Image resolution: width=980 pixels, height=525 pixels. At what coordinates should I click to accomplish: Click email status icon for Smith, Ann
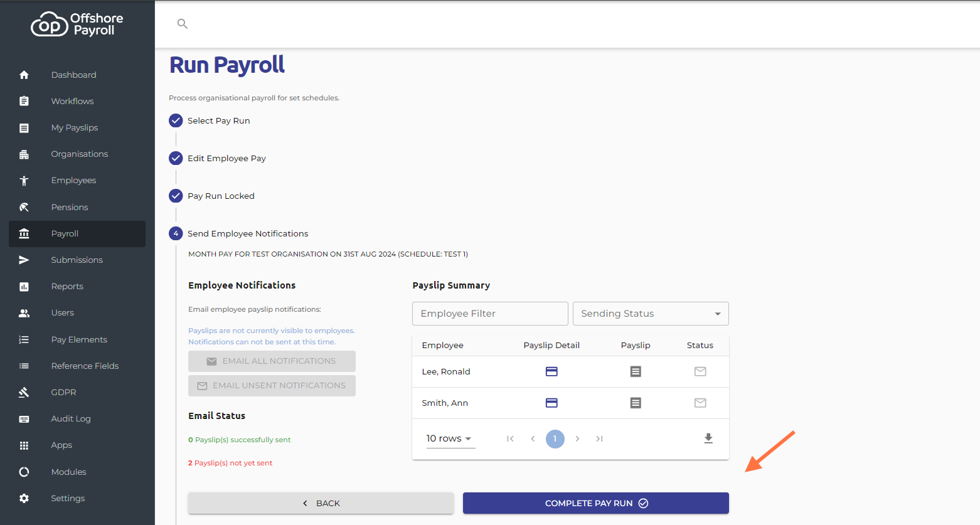point(700,403)
